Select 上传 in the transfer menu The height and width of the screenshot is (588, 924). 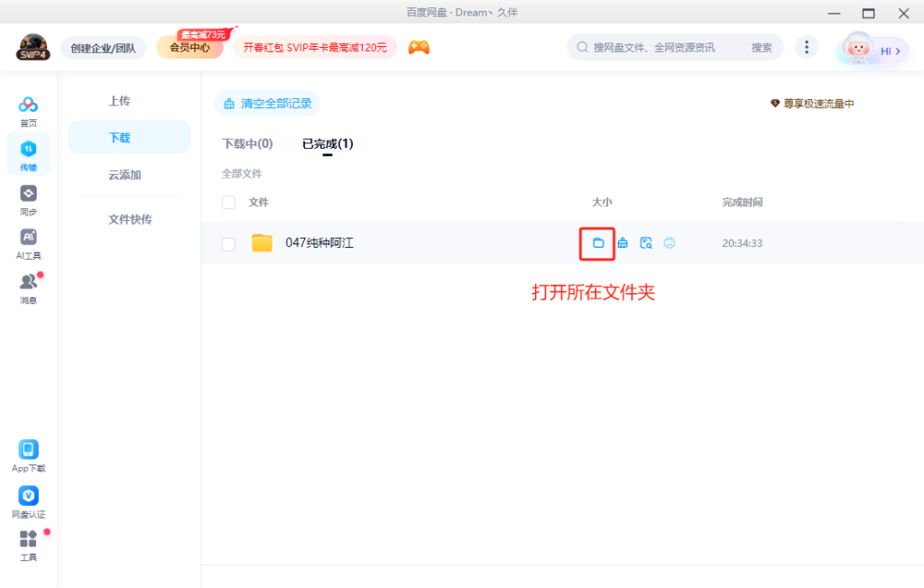coord(119,101)
